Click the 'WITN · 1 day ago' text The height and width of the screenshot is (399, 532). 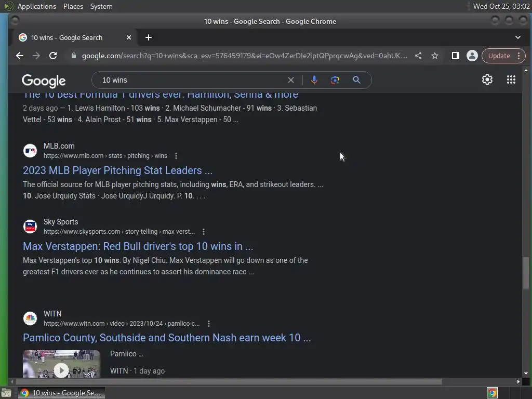pos(137,371)
